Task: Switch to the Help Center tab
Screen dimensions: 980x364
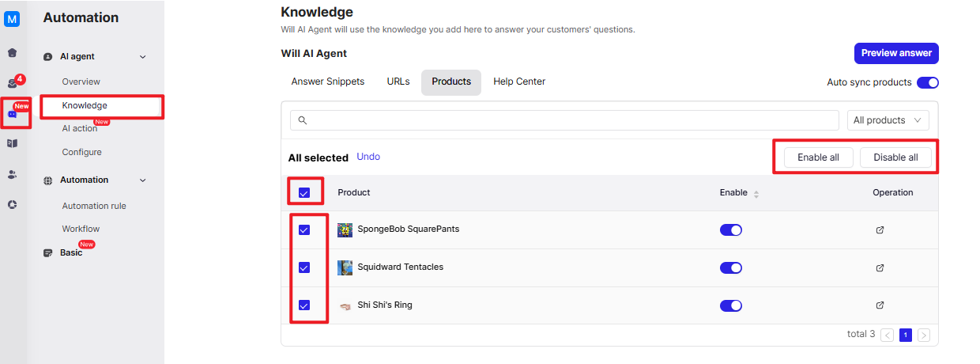Action: (519, 82)
